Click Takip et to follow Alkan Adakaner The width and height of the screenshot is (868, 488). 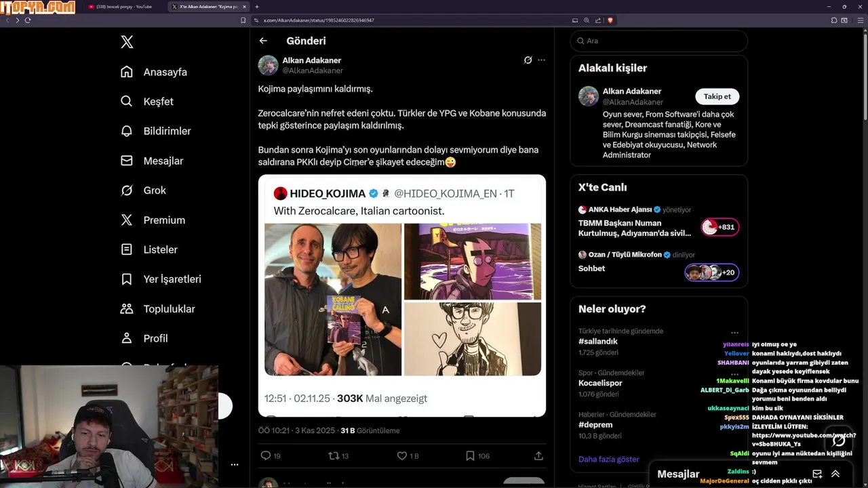click(x=717, y=96)
